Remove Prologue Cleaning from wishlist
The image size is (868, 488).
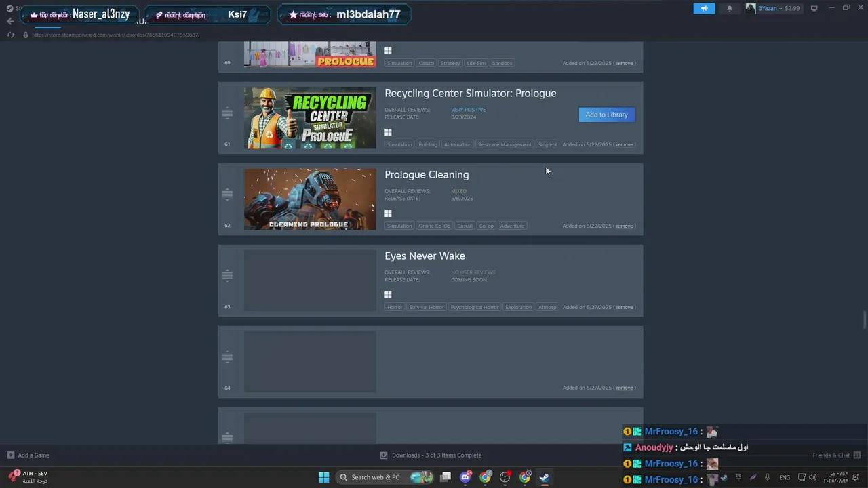pyautogui.click(x=624, y=226)
